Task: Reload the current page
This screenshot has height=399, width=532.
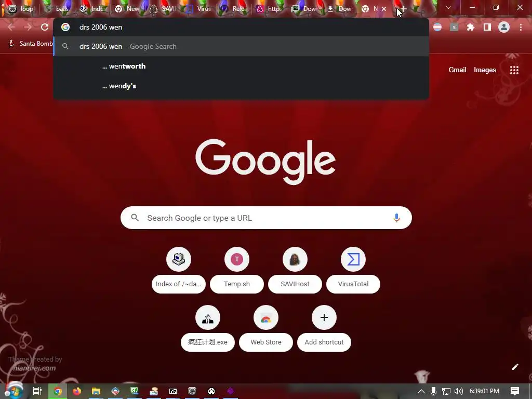Action: 45,27
